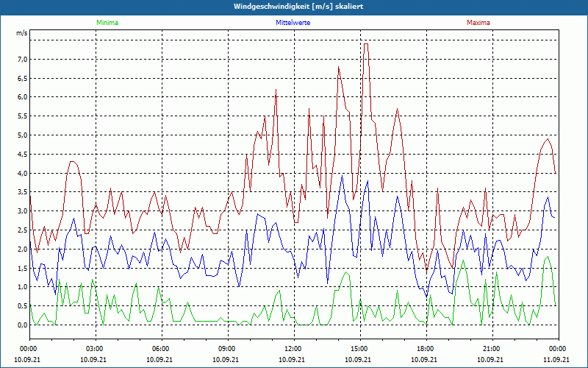Click the 6,5 y-axis label
588x368 pixels.
click(23, 79)
